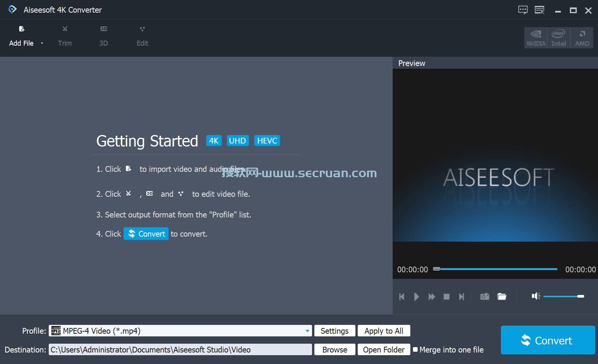
Task: Enable Merge into one file checkbox
Action: (x=415, y=349)
